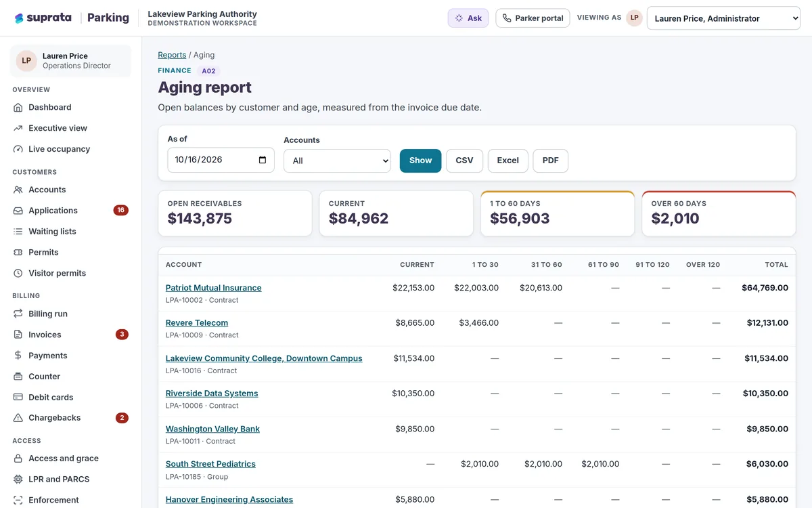
Task: Click the Counter register icon
Action: pos(18,377)
